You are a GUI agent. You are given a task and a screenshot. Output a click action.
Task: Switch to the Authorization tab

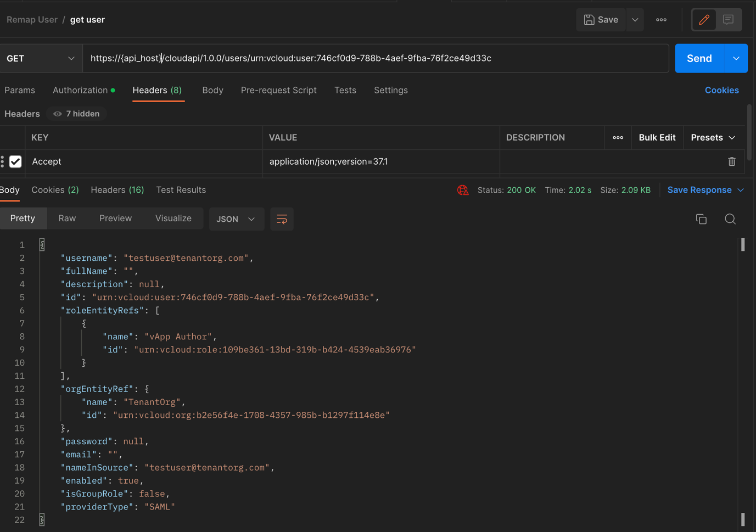coord(80,90)
